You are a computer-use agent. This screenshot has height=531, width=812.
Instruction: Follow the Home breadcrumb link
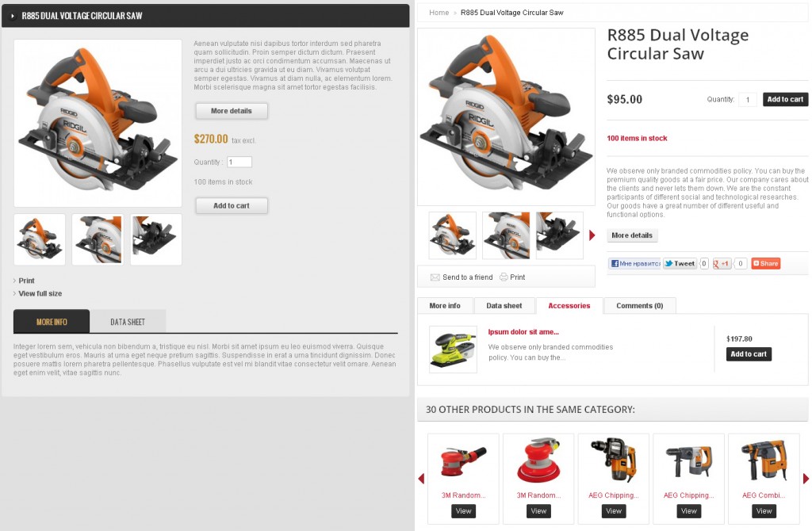click(x=439, y=13)
